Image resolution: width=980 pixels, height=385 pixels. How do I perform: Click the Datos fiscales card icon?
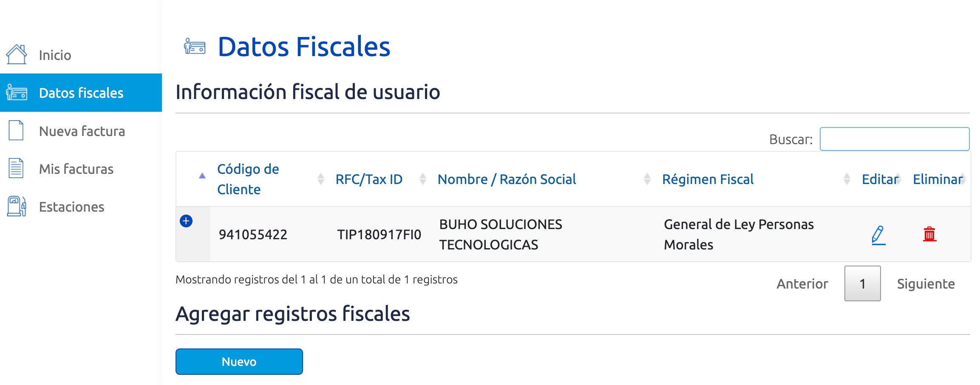tap(16, 92)
